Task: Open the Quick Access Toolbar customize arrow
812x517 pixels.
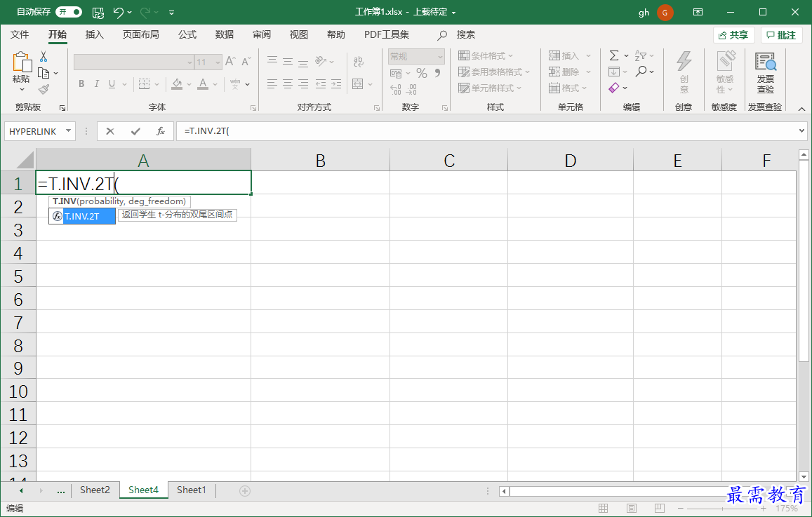Action: (x=171, y=13)
